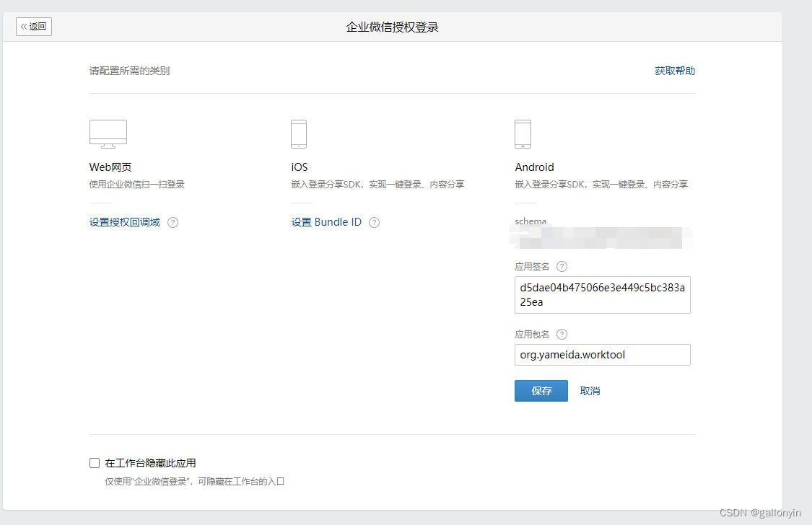Show help icon beside 应用包名
This screenshot has height=525, width=812.
(x=562, y=334)
